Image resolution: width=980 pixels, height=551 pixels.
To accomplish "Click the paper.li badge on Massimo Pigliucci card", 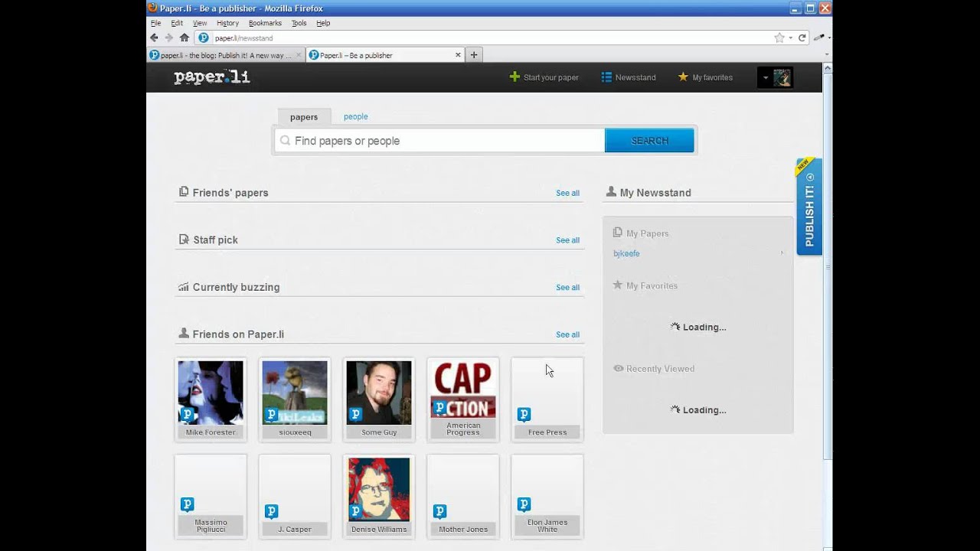I will tap(187, 504).
